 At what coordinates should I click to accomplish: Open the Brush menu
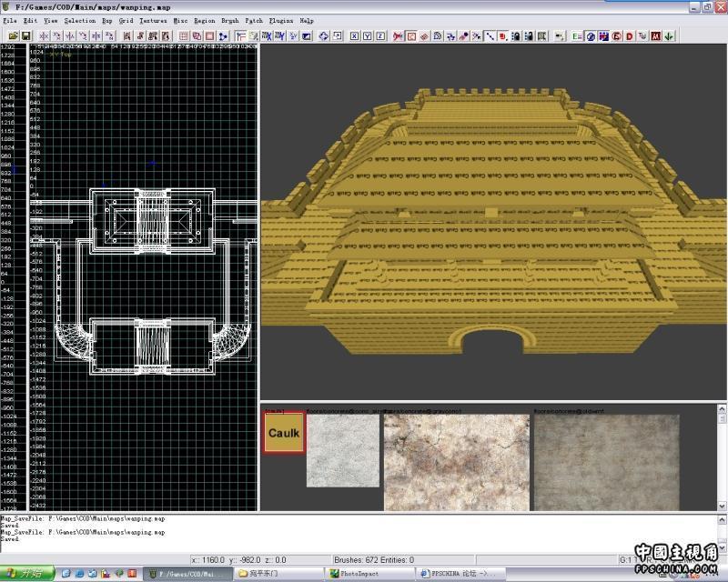click(230, 21)
